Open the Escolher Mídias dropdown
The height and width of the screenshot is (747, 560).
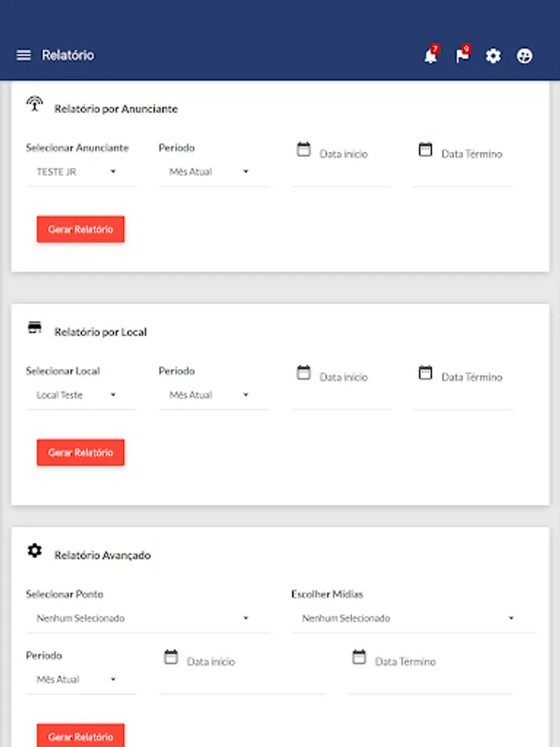point(412,618)
